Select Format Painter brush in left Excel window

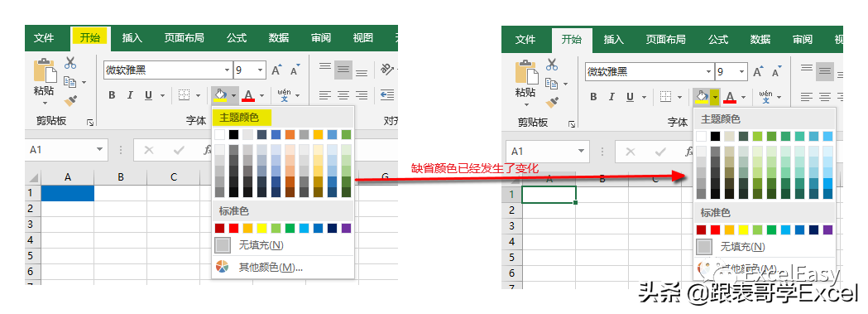pyautogui.click(x=70, y=101)
